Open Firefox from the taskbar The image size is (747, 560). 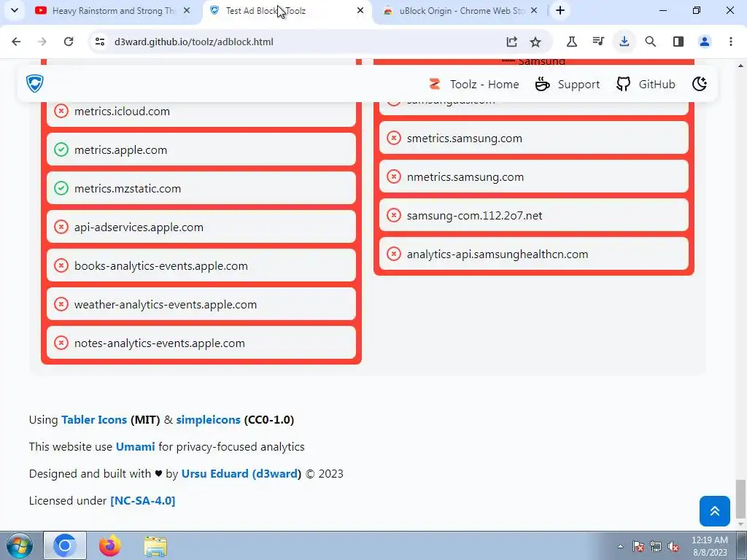click(109, 545)
